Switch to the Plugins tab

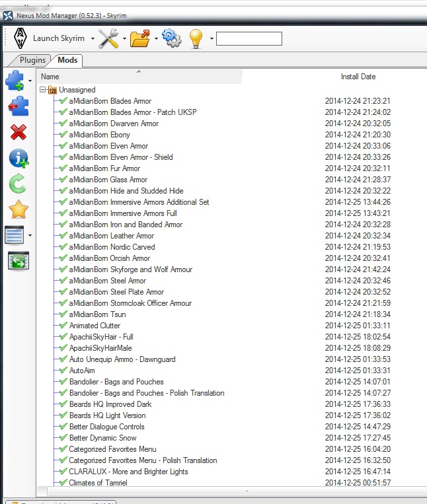tap(32, 60)
